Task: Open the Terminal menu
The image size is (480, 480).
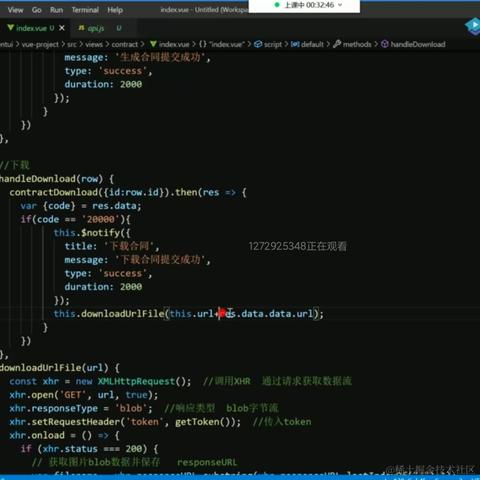Action: [x=85, y=10]
